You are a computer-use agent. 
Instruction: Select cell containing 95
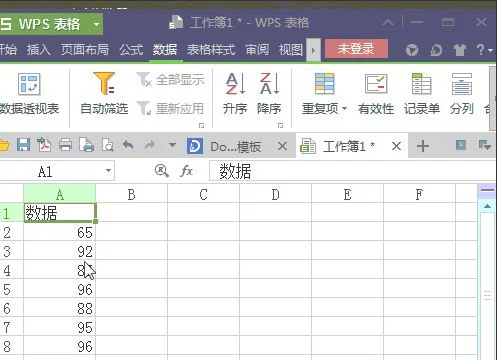click(60, 327)
